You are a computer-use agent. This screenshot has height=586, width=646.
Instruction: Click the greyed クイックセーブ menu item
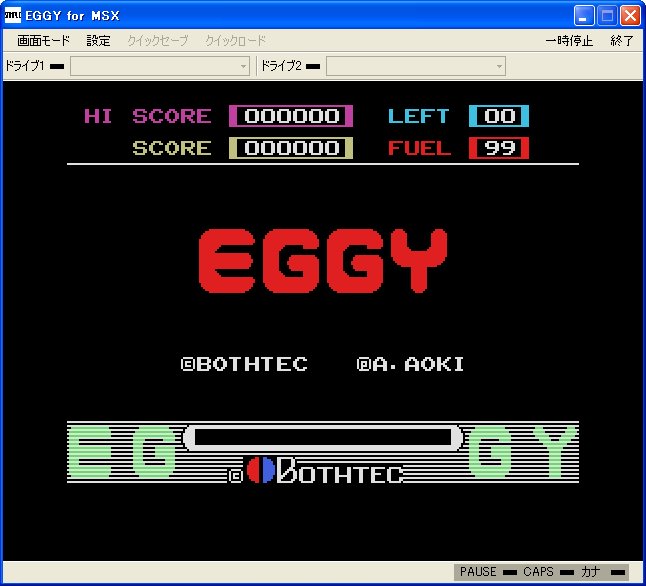(157, 40)
